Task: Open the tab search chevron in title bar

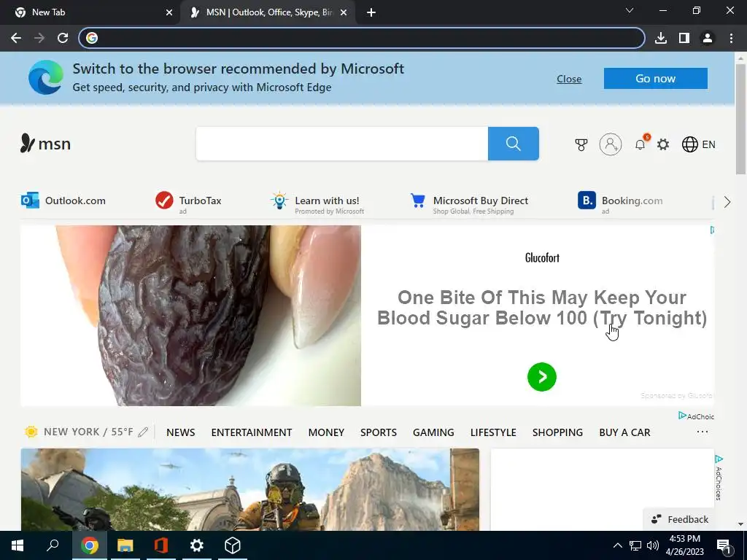Action: point(630,10)
